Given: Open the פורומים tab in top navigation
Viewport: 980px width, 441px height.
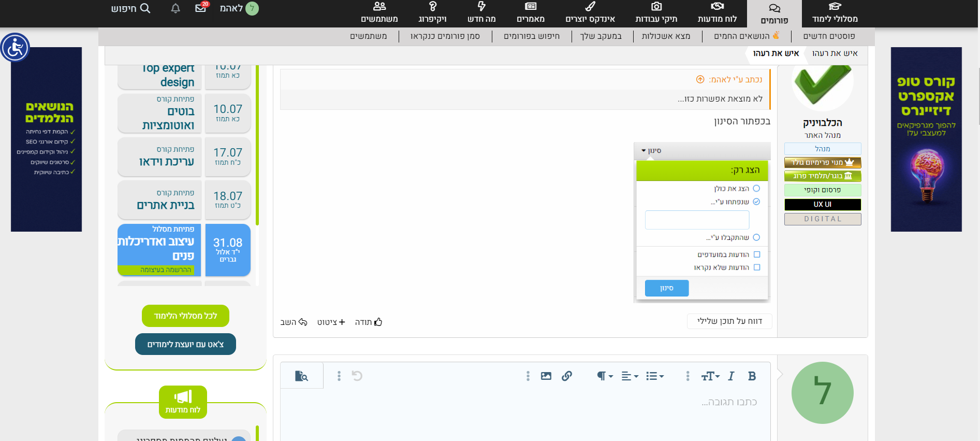Looking at the screenshot, I should 774,14.
